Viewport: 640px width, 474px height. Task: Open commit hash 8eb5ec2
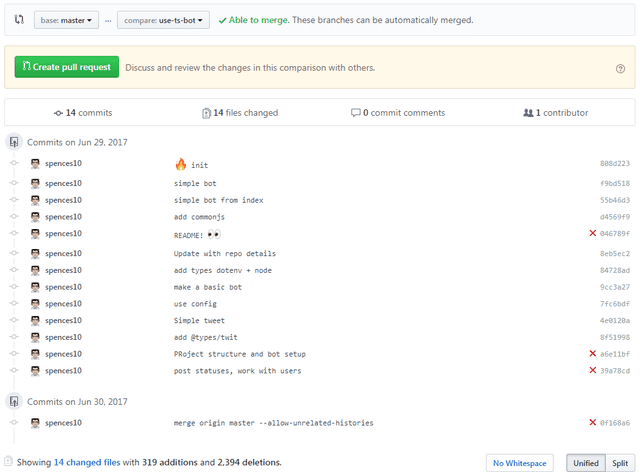point(615,254)
